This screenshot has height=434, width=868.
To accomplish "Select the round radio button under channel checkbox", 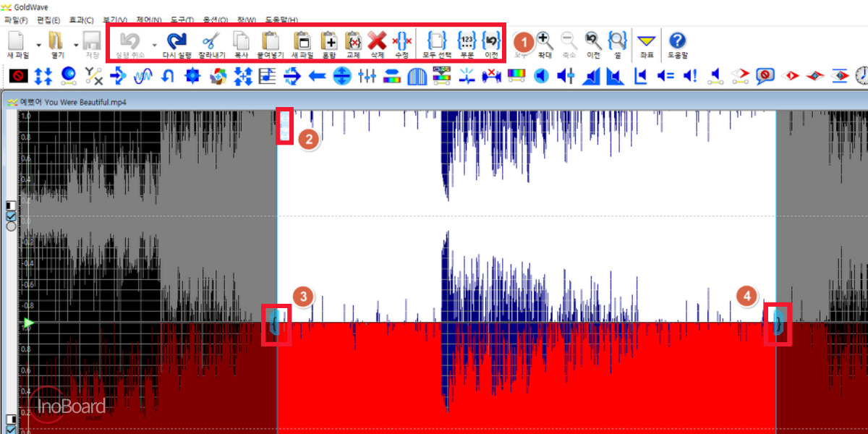I will [x=11, y=226].
